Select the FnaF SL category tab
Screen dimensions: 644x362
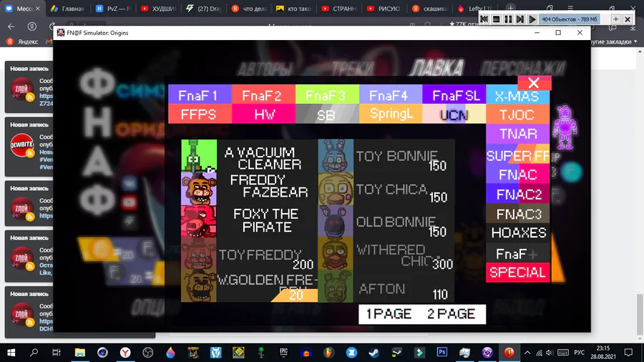point(454,95)
